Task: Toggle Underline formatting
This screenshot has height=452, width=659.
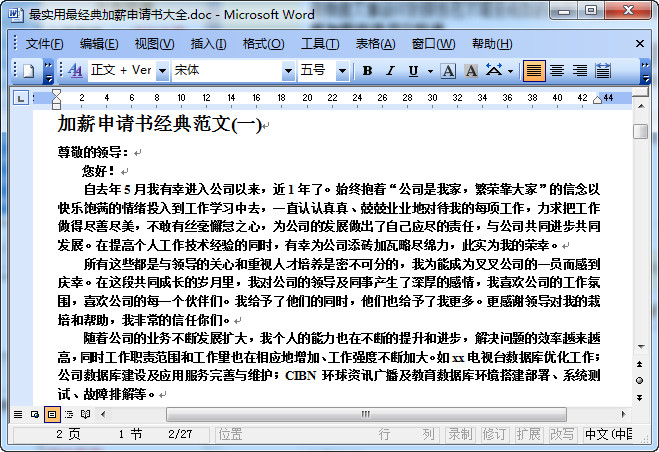Action: tap(414, 71)
